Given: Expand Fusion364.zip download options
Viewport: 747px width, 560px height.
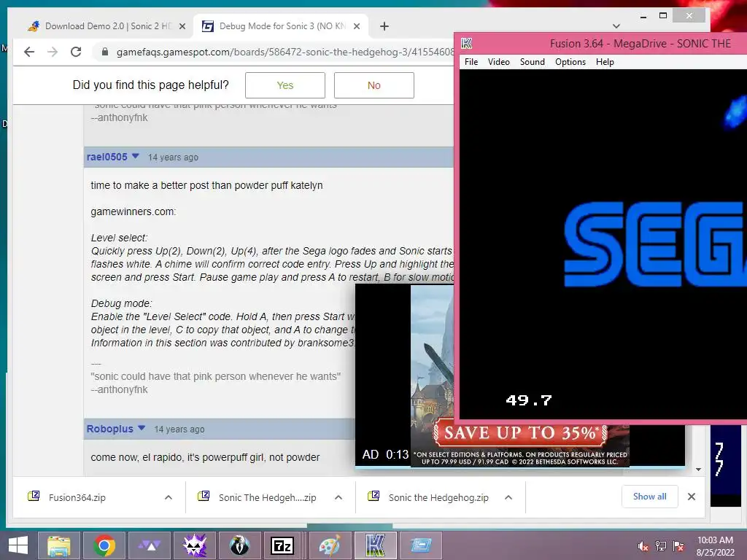Looking at the screenshot, I should (x=169, y=497).
